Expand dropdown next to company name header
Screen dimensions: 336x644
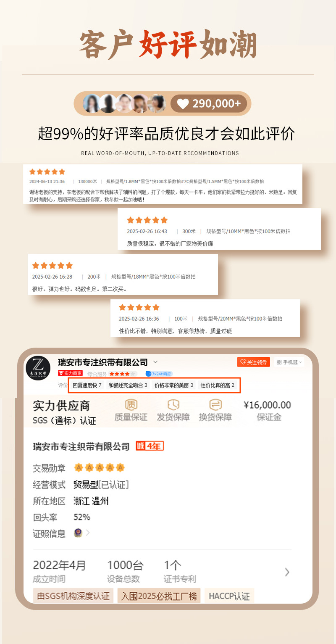pos(155,362)
